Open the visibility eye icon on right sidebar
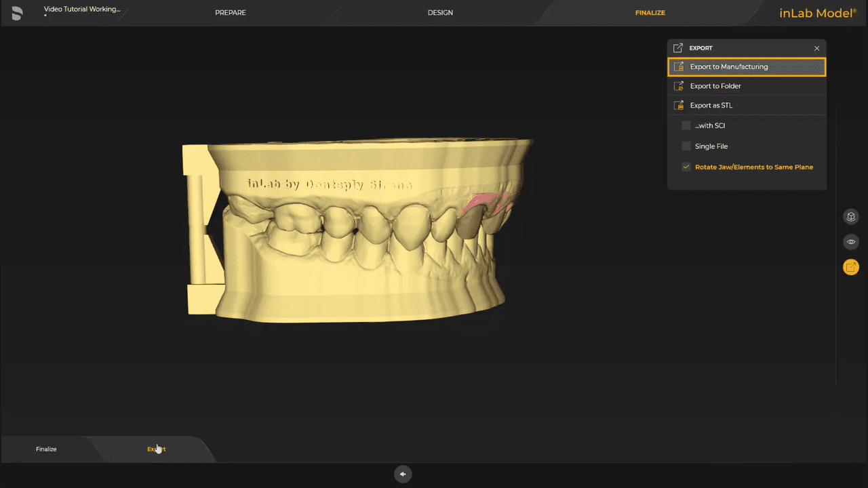This screenshot has height=488, width=868. click(x=851, y=241)
